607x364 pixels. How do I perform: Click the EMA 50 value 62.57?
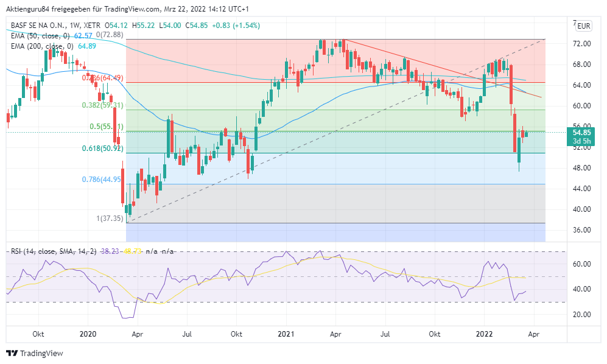pos(83,36)
